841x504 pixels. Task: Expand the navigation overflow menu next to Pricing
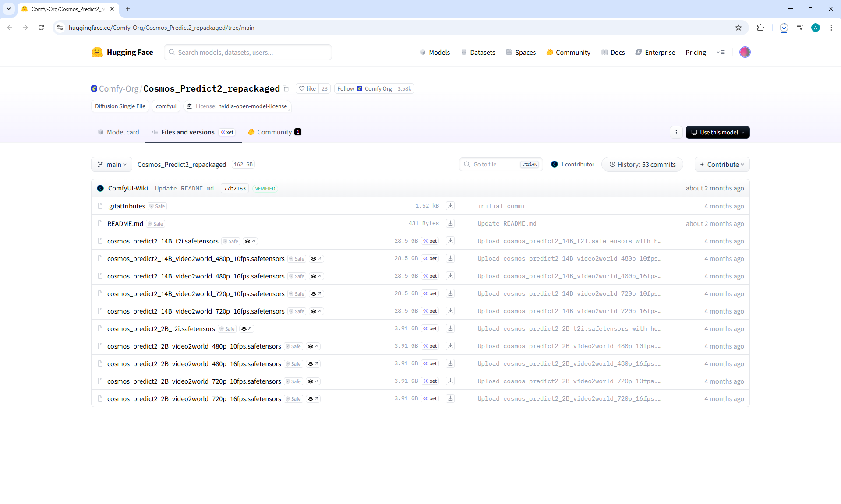[x=721, y=52]
